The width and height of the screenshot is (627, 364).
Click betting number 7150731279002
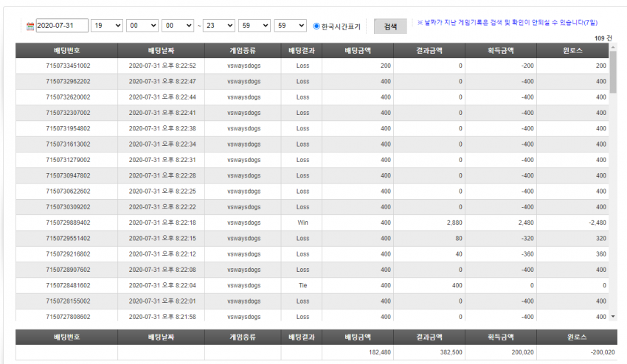point(68,160)
